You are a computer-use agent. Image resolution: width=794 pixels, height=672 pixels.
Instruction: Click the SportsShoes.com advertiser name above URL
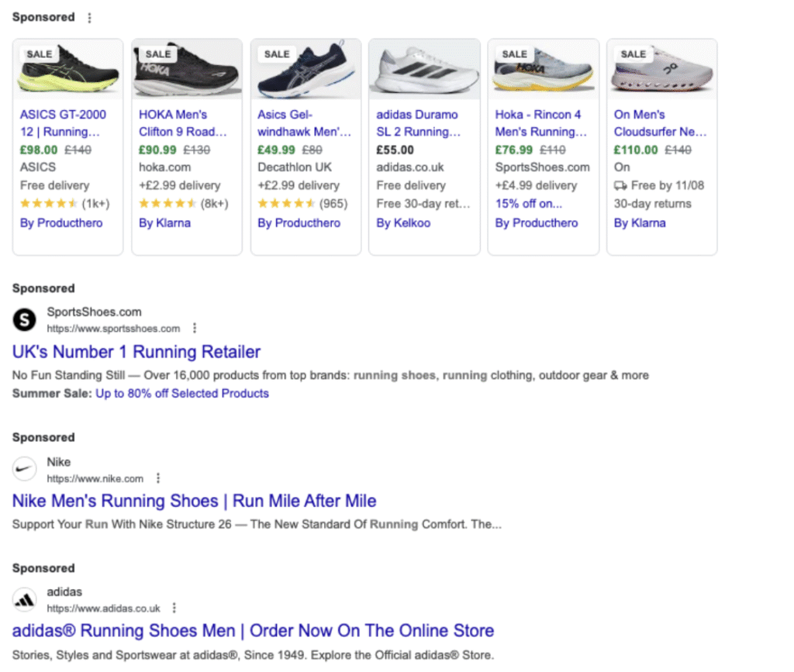coord(94,312)
